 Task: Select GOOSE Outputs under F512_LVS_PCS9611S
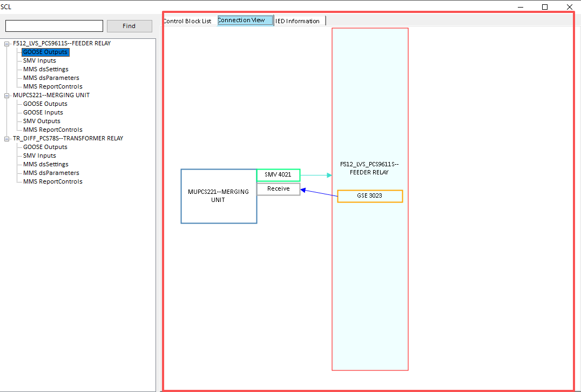[45, 52]
